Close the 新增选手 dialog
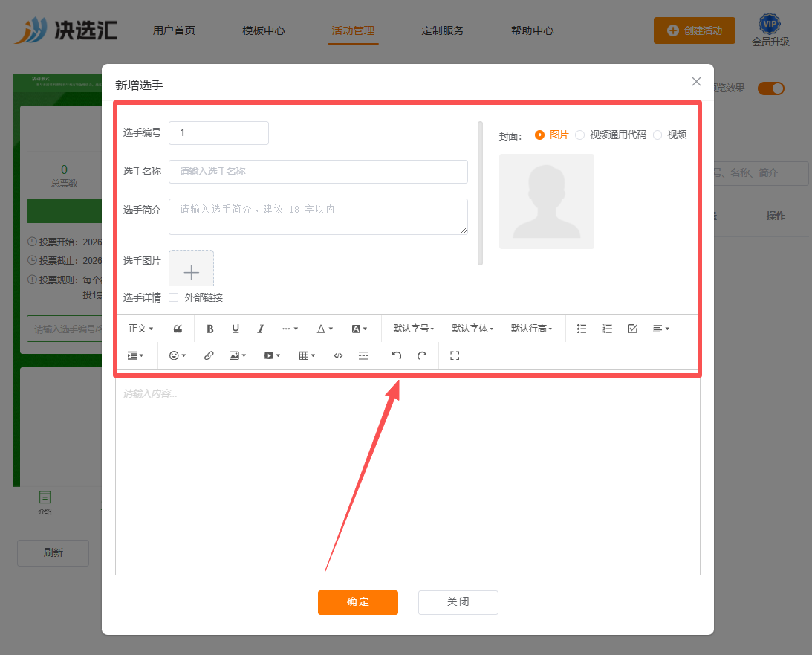 [x=697, y=81]
